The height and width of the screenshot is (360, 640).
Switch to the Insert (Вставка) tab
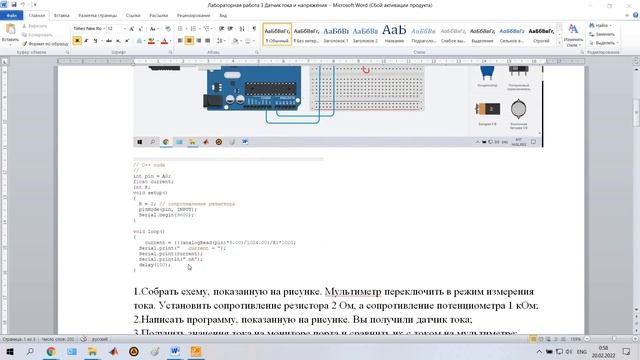click(62, 16)
